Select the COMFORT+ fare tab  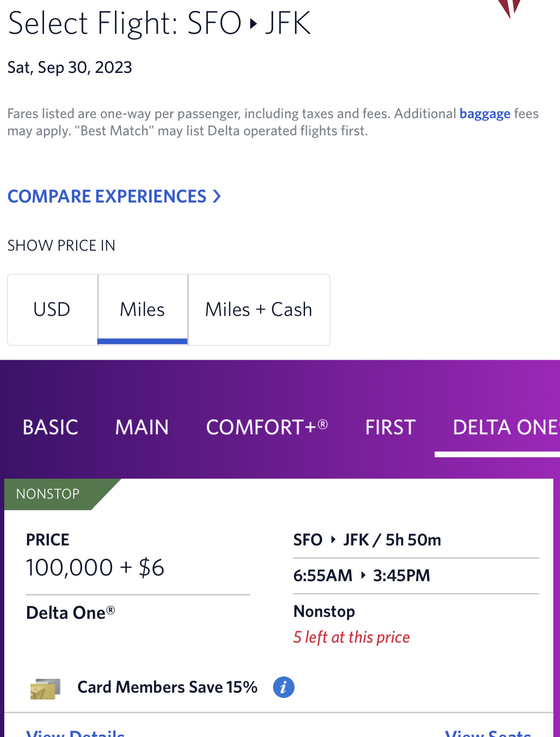pyautogui.click(x=266, y=427)
